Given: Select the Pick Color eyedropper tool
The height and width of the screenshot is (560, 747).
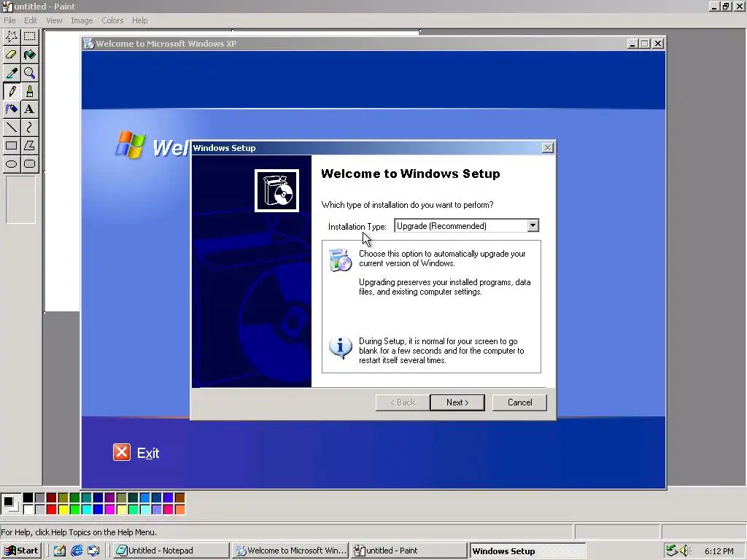Looking at the screenshot, I should (x=12, y=73).
